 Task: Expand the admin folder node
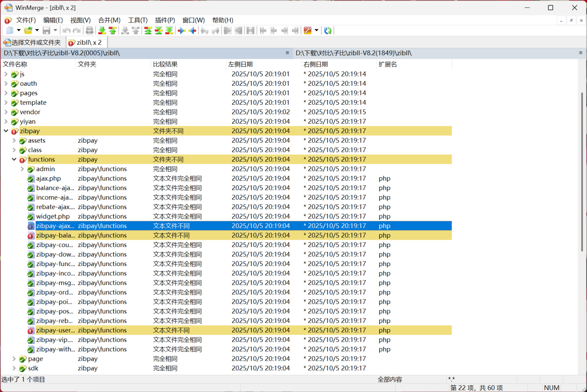pyautogui.click(x=22, y=169)
